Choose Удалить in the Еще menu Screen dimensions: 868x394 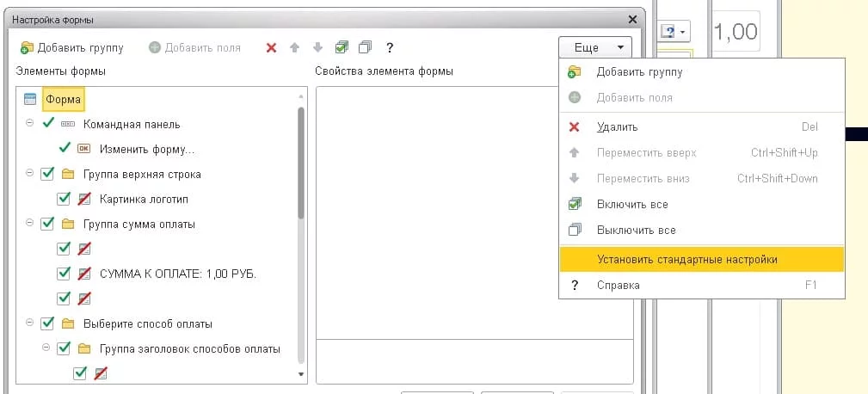pyautogui.click(x=701, y=127)
